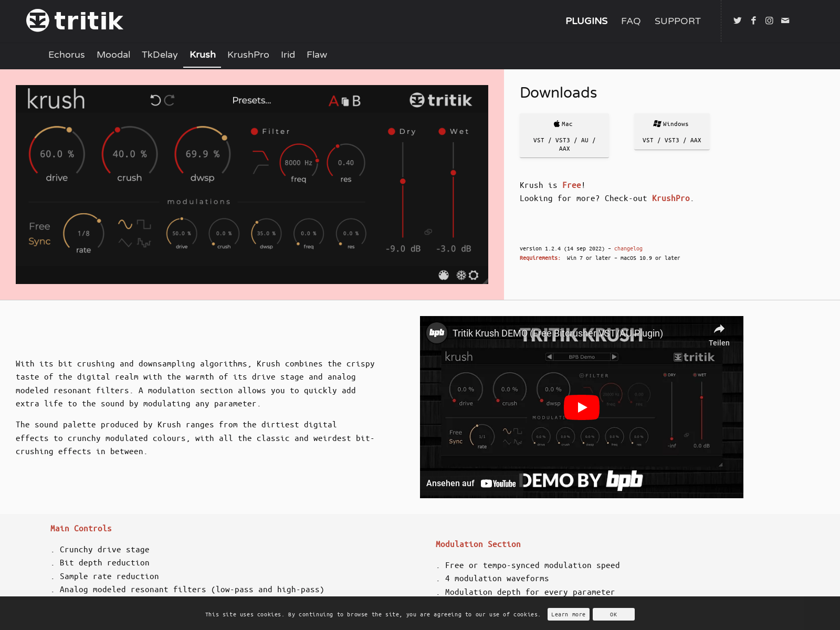Open video on YouTube logo
The width and height of the screenshot is (840, 630).
[x=499, y=484]
